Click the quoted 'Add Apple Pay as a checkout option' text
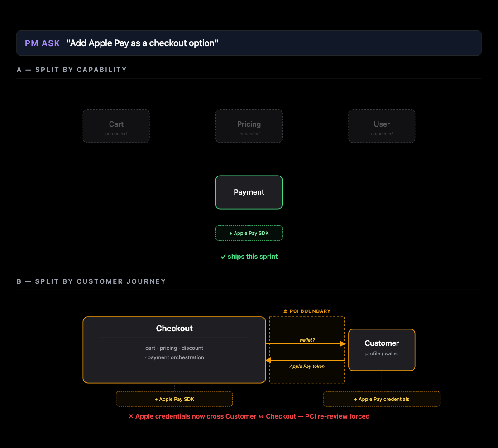Viewport: 498px width, 448px height. 142,43
